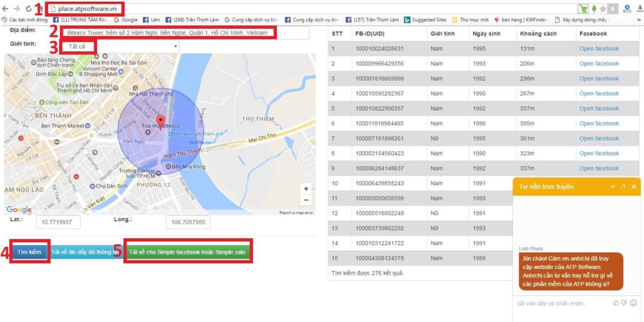644x322 pixels.
Task: Open facebook link for row 8
Action: pos(599,153)
